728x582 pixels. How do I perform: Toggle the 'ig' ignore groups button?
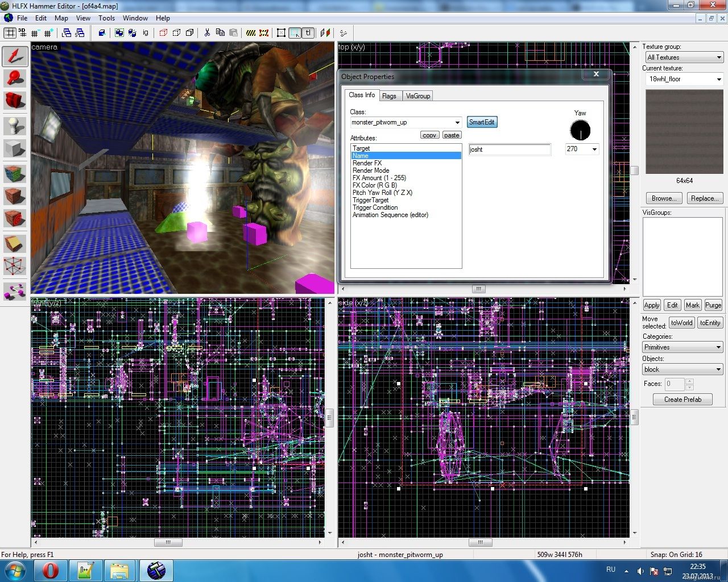(x=146, y=33)
